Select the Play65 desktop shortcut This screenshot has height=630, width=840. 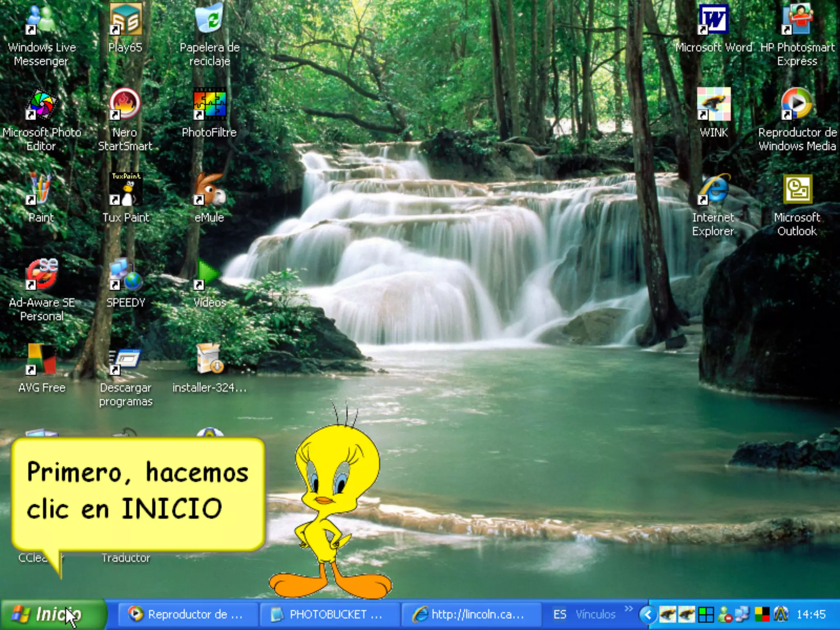click(x=126, y=21)
